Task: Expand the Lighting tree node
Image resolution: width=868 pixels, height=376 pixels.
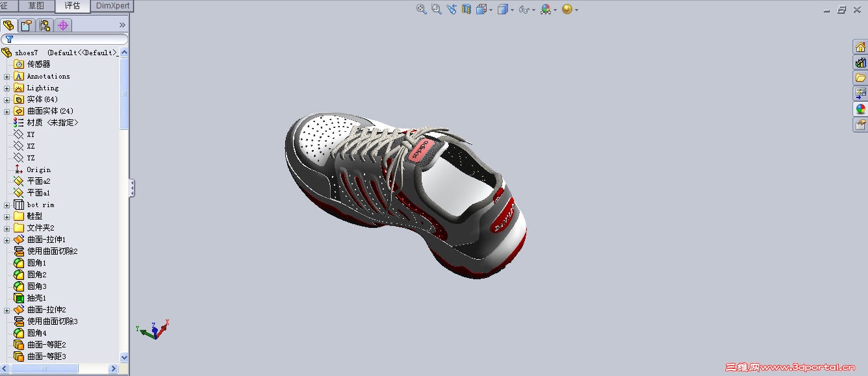Action: (7, 88)
